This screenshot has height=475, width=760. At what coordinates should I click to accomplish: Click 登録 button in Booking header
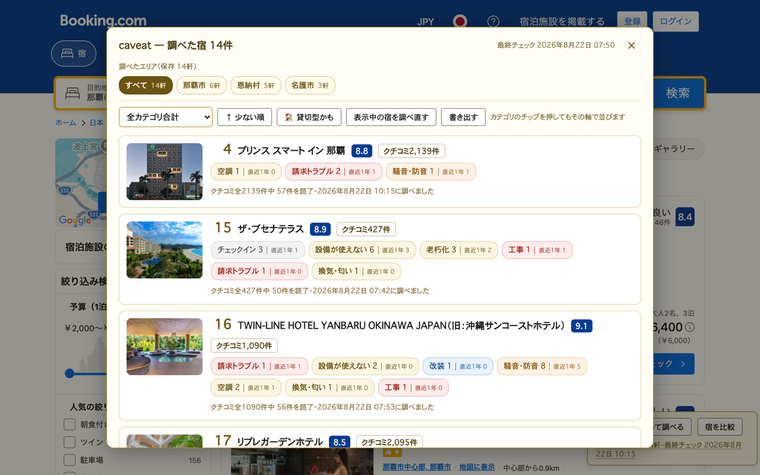pos(632,21)
